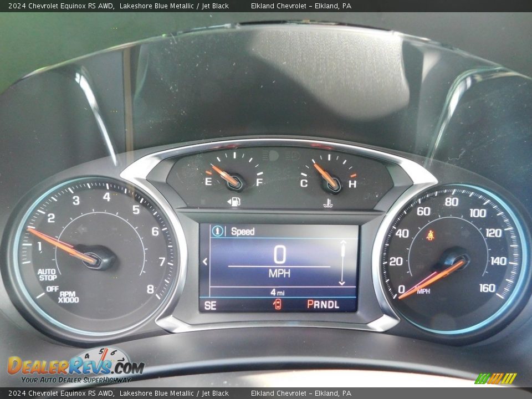Click the headlight indicator icon
Viewport: 532px width, 399px height.
[x=272, y=156]
